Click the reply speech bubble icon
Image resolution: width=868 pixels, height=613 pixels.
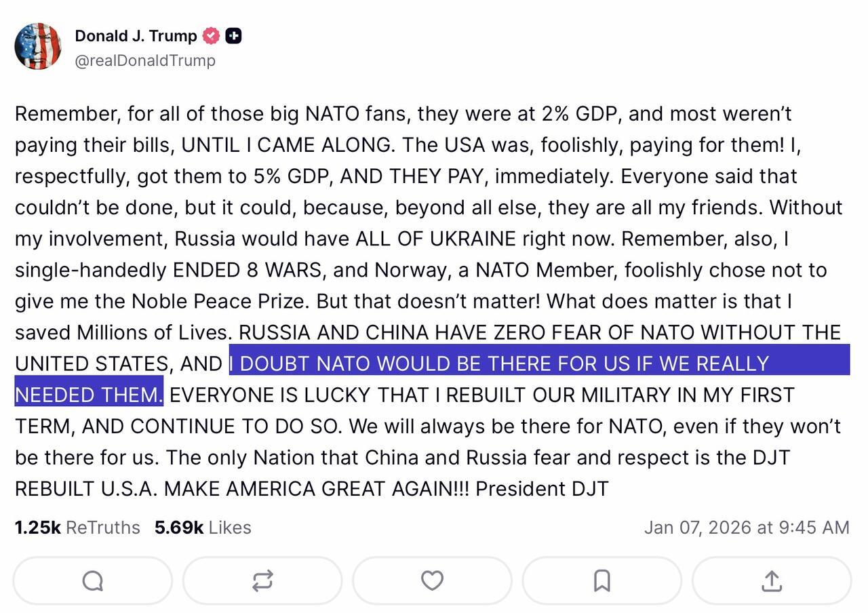tap(92, 580)
